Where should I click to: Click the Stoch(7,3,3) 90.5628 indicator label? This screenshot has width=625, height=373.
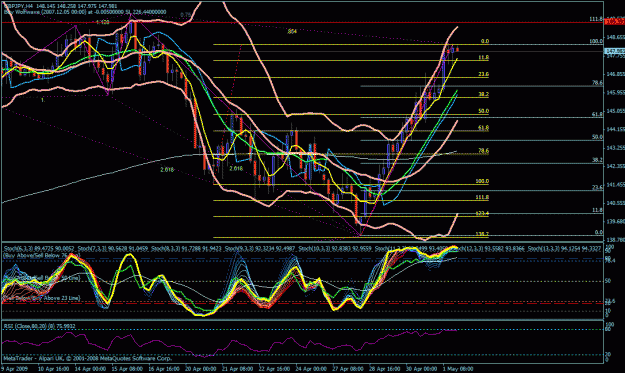[x=113, y=249]
